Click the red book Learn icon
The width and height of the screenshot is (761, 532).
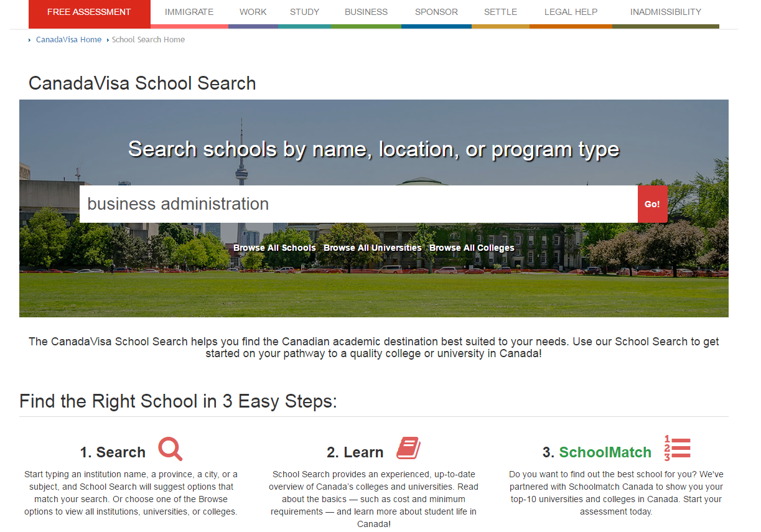click(407, 447)
